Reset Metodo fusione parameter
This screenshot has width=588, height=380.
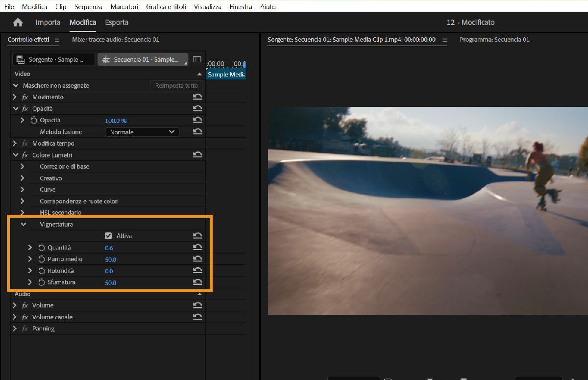(x=197, y=132)
